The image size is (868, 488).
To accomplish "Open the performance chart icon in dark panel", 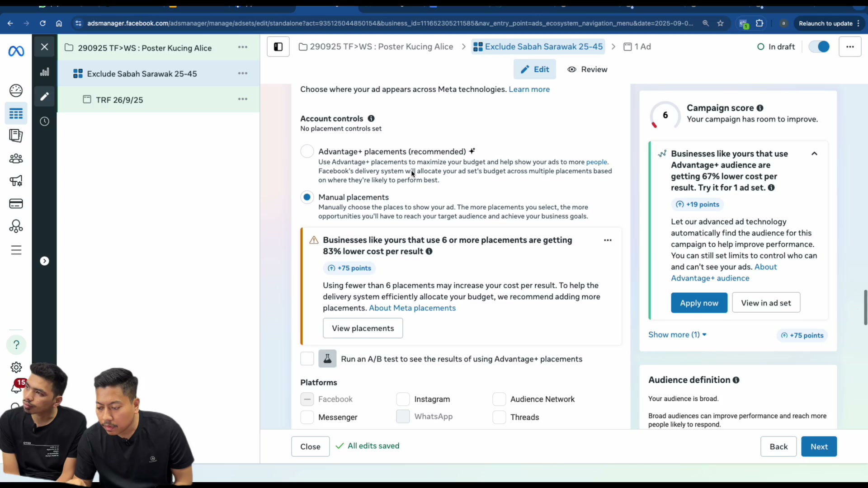I will coord(44,72).
